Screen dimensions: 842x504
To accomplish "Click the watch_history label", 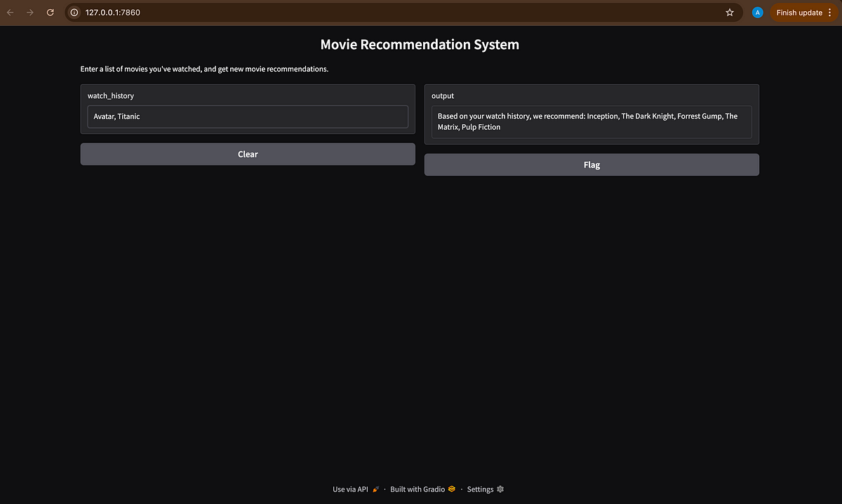I will tap(110, 95).
